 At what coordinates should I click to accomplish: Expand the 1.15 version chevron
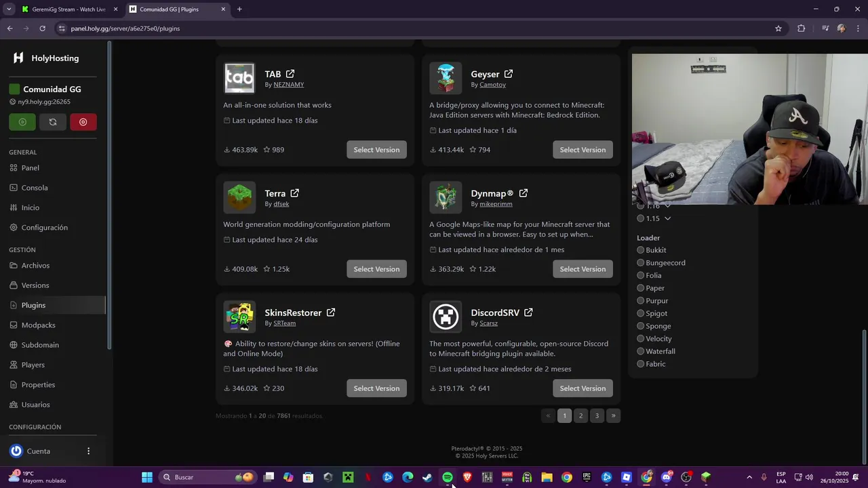coord(667,218)
